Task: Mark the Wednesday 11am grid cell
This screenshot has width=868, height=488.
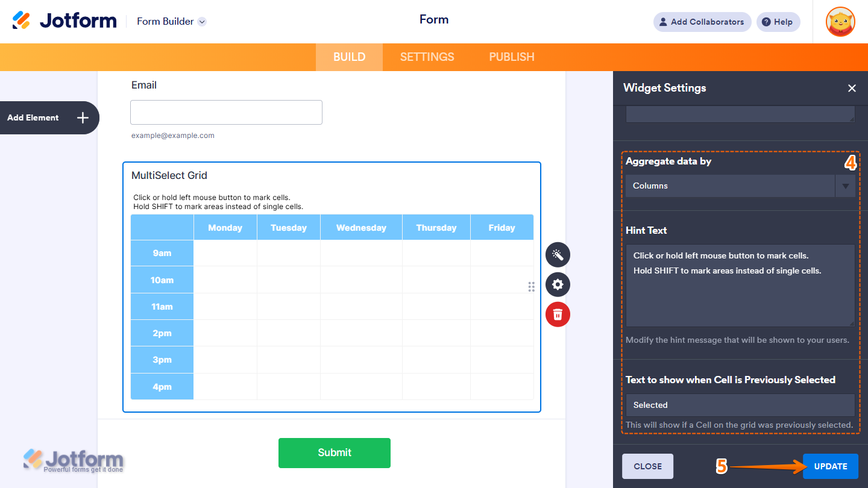Action: (360, 306)
